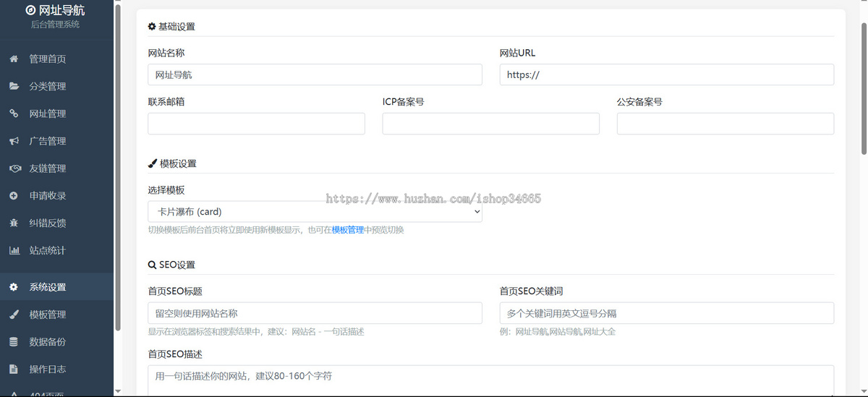Click the database icon beside 数据备份

pos(14,342)
